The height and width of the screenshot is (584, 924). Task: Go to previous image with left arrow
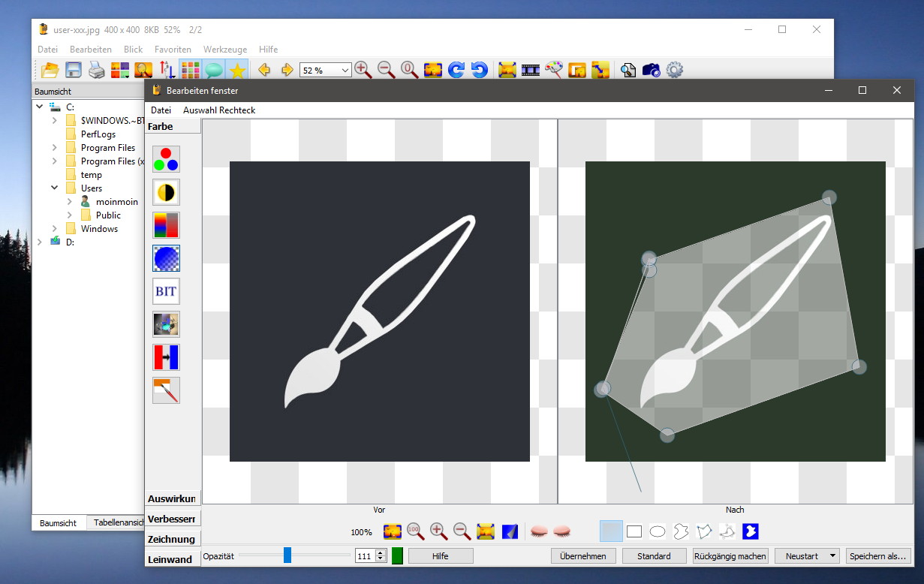point(264,70)
